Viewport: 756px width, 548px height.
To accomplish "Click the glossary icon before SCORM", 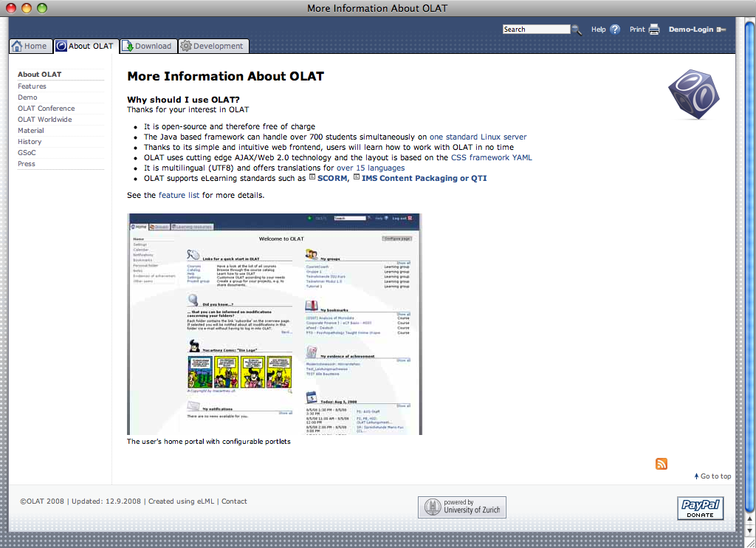I will coord(312,177).
